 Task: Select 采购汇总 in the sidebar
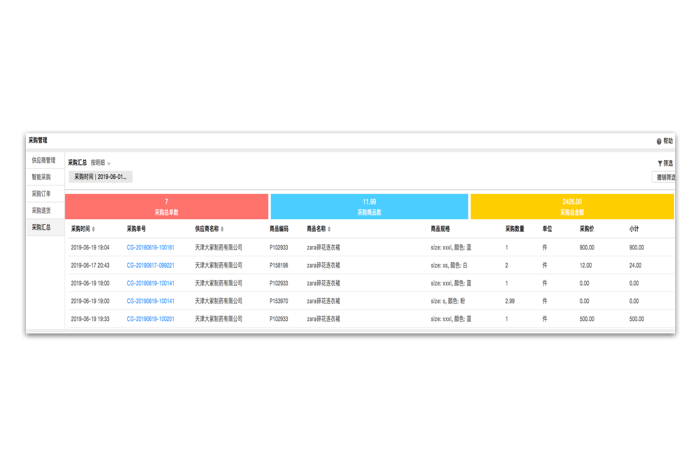pyautogui.click(x=44, y=227)
